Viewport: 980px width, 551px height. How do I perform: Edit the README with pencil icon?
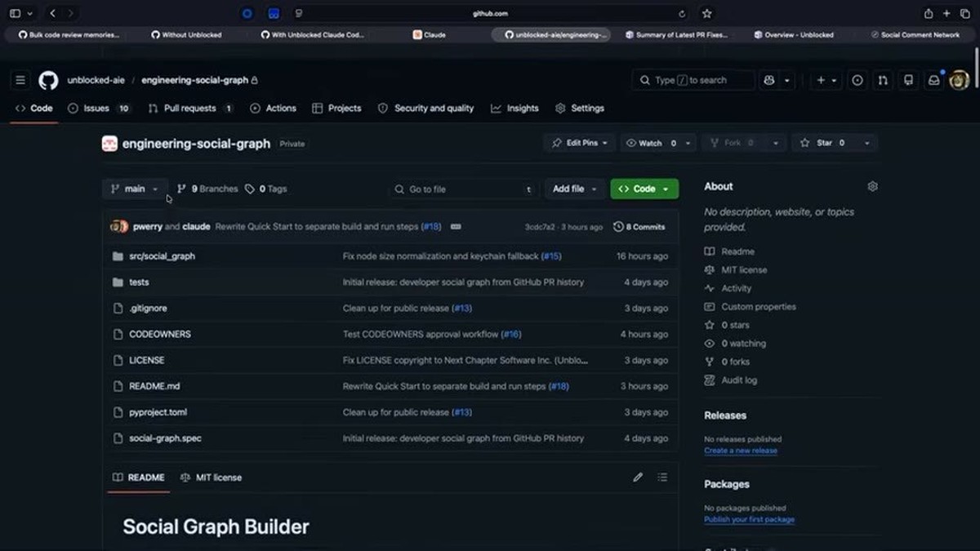click(x=638, y=477)
